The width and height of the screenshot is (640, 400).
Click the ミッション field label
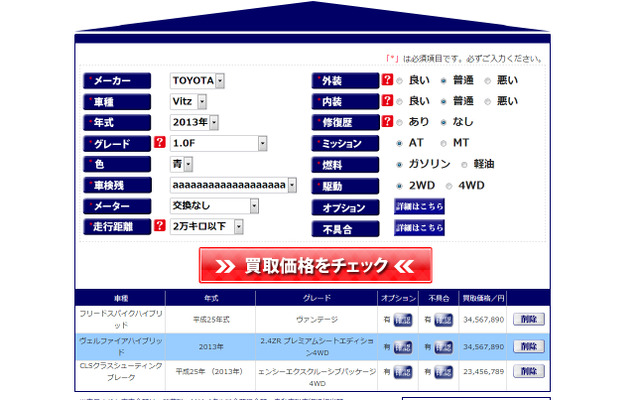345,143
